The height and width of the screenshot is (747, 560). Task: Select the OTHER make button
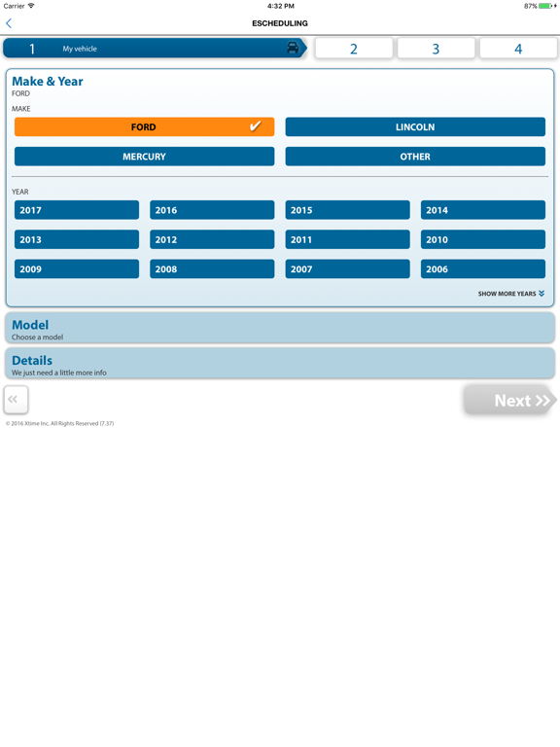coord(415,157)
